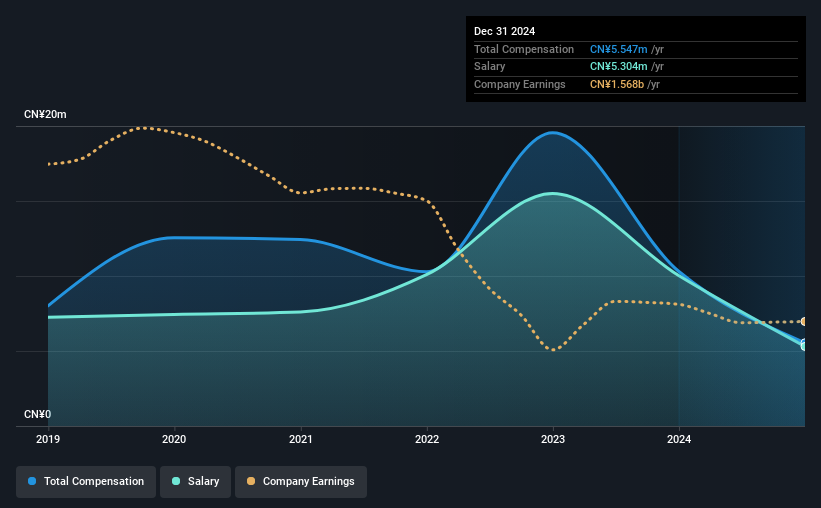Click the Company Earnings tooltip row label

[519, 84]
